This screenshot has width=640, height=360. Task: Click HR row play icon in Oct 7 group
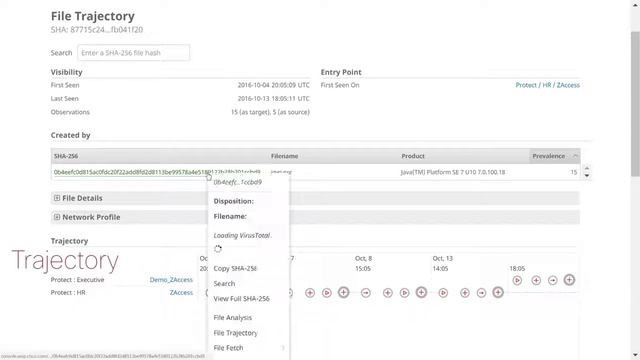(x=327, y=293)
